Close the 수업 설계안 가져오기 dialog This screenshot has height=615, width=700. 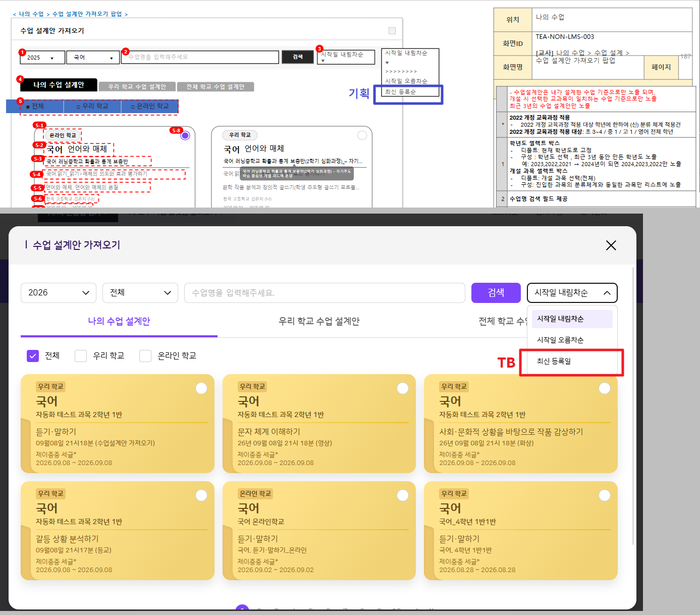611,245
